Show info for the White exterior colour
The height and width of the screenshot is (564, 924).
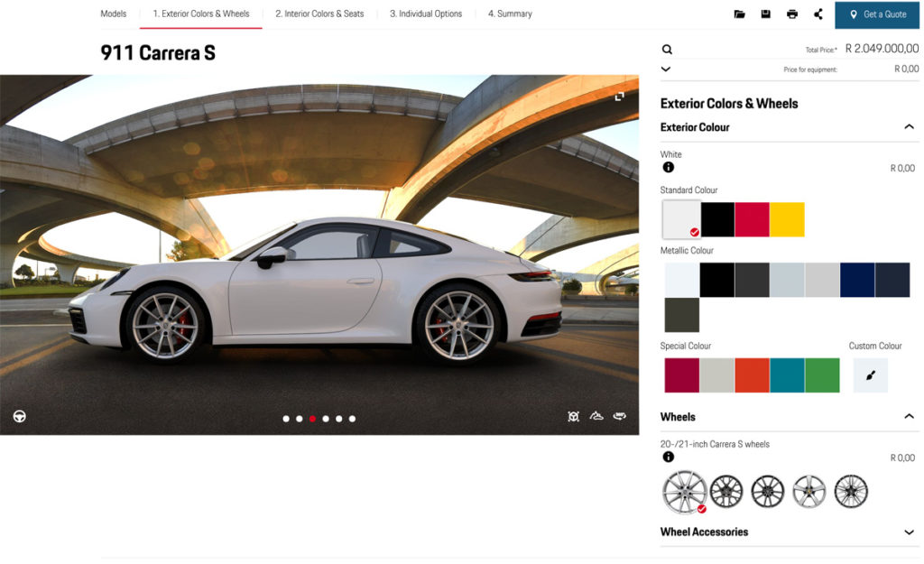pos(669,167)
